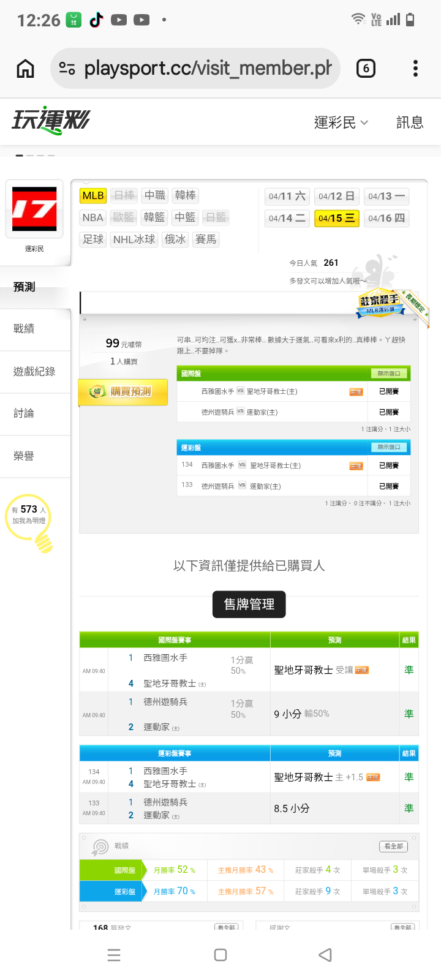
Task: Tap the 玩運彩 site logo
Action: 51,121
